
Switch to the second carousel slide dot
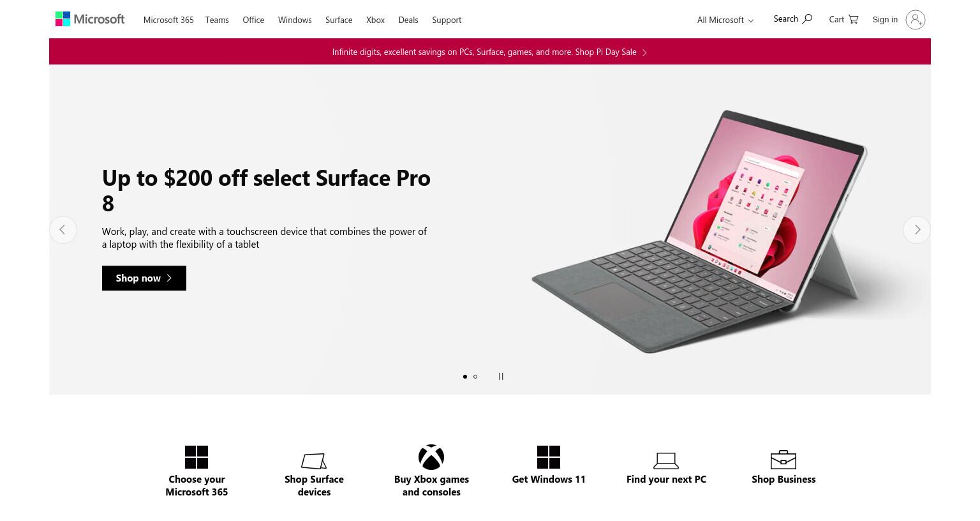(x=475, y=377)
